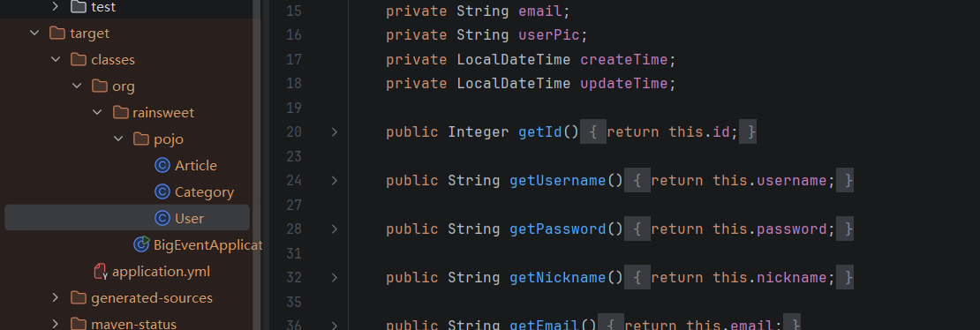Click the maven-status folder icon

click(x=78, y=324)
